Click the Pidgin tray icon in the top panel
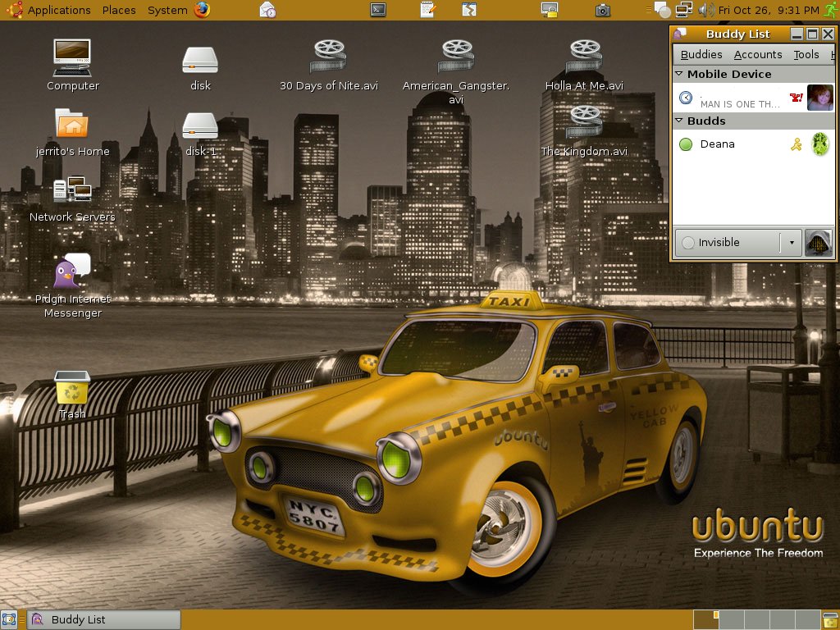840x630 pixels. click(x=662, y=10)
